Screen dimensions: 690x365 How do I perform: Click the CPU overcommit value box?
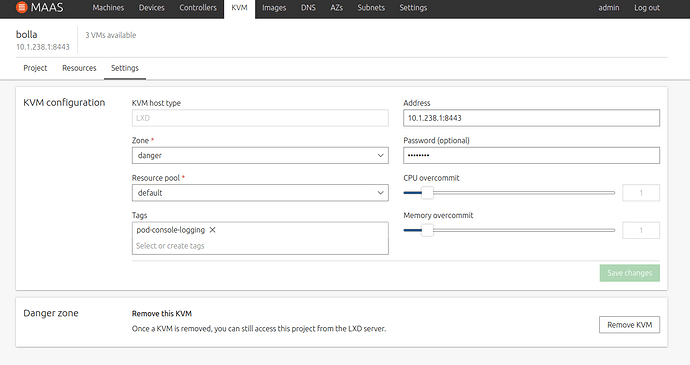click(641, 193)
